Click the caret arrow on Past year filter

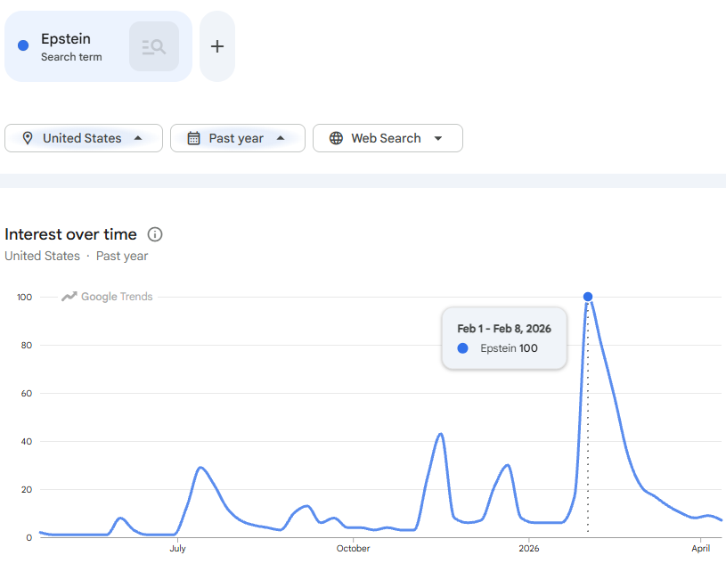(281, 138)
